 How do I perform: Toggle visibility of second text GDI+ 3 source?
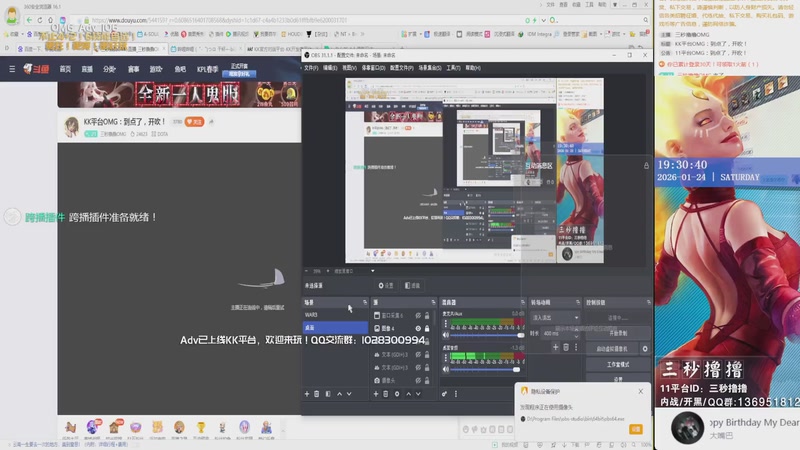[x=418, y=367]
